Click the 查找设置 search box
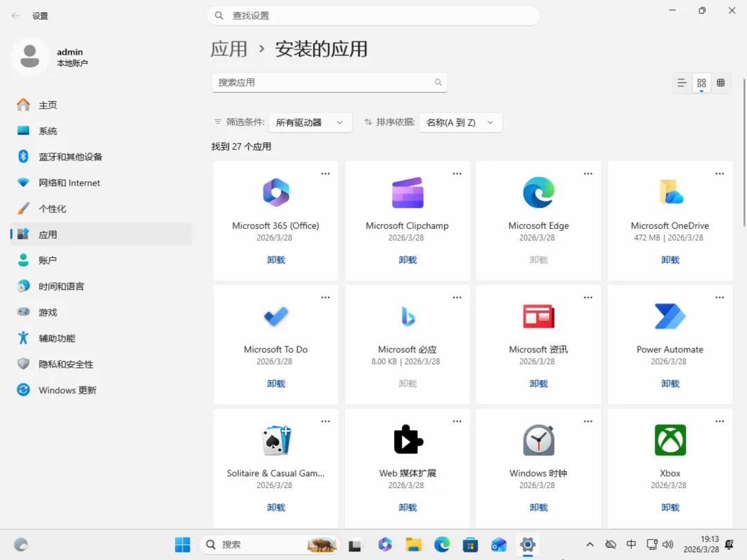 tap(373, 16)
